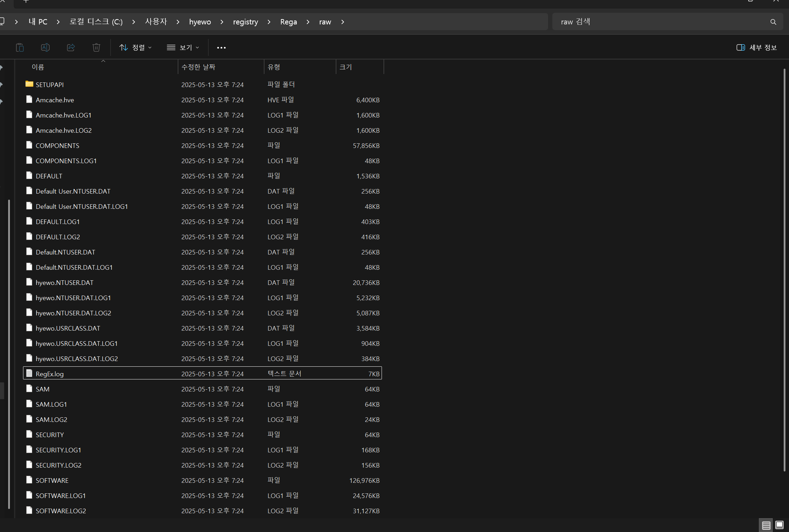The width and height of the screenshot is (789, 532).
Task: Go to registry folder in breadcrumb
Action: tap(245, 22)
